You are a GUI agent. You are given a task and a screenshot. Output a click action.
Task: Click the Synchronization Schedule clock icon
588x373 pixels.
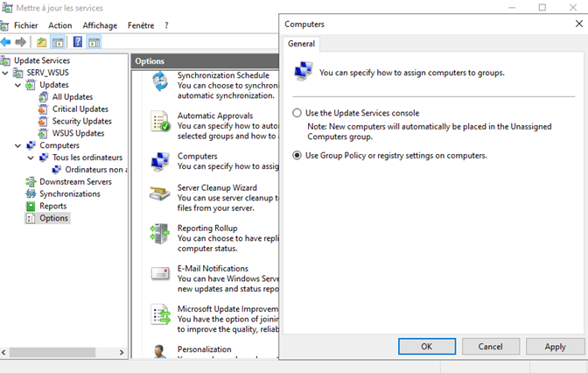[160, 81]
